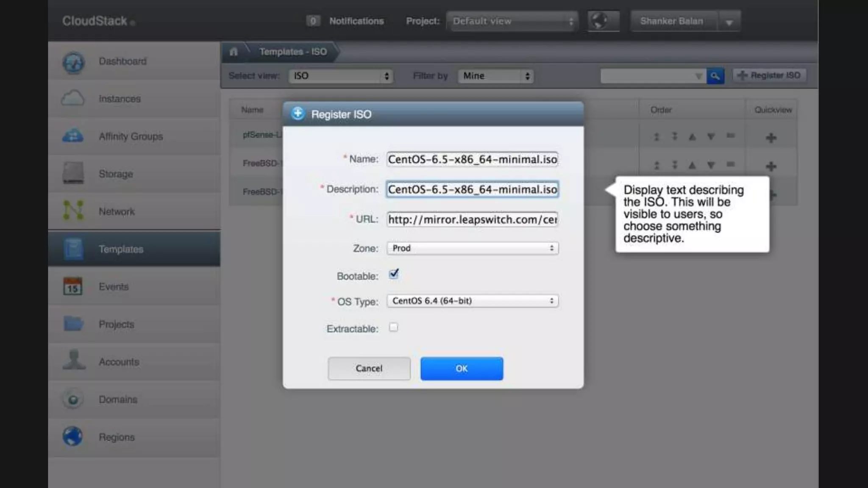Viewport: 868px width, 488px height.
Task: Click the blue search magnifier button
Action: click(x=715, y=76)
